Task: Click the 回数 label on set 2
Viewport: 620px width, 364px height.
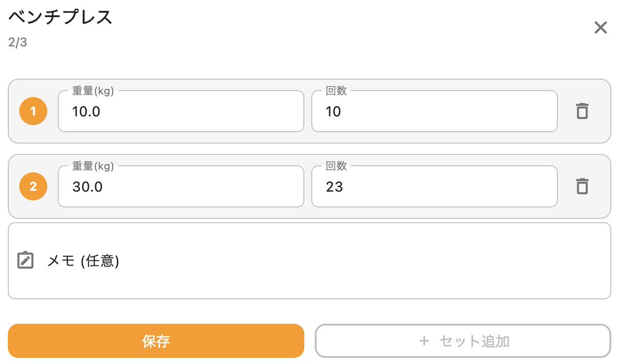Action: click(x=336, y=166)
